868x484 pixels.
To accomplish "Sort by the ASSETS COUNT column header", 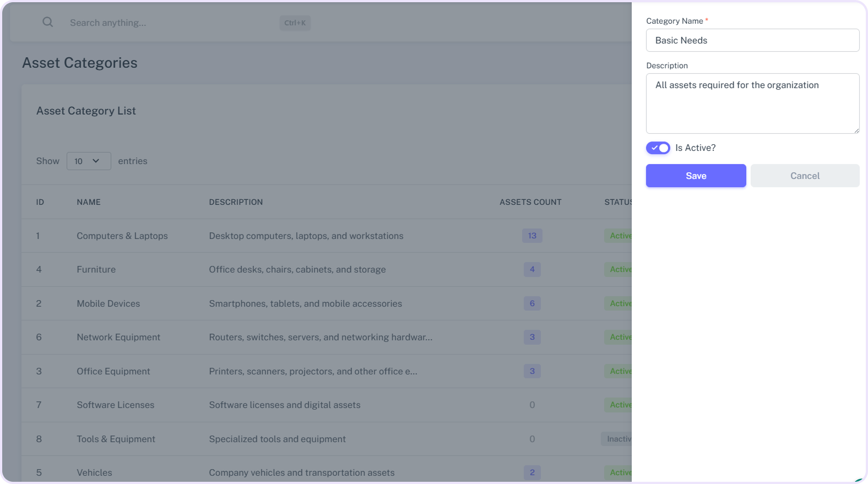I will tap(530, 202).
